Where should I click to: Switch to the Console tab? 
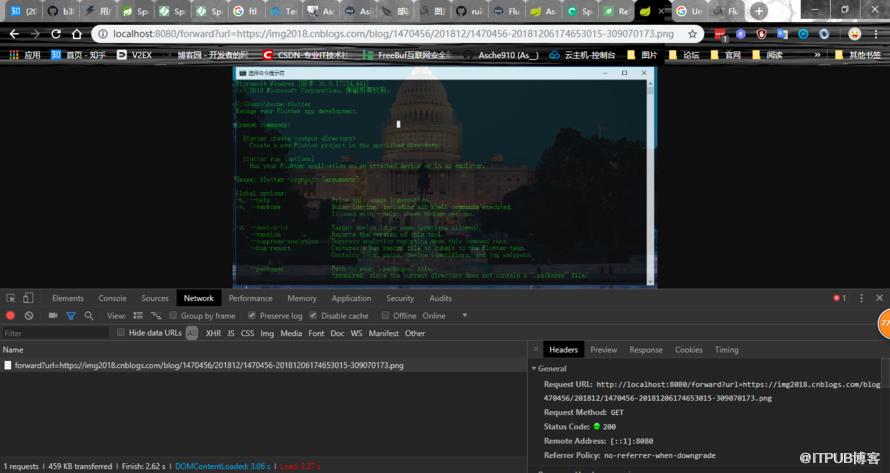[112, 298]
